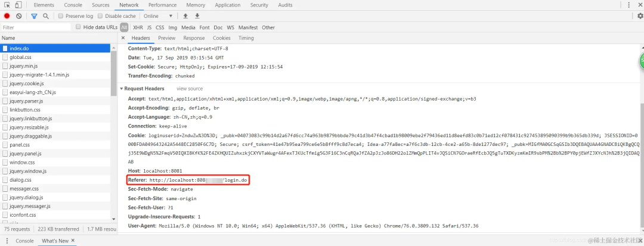Clear the network log
644x246 pixels.
point(19,16)
